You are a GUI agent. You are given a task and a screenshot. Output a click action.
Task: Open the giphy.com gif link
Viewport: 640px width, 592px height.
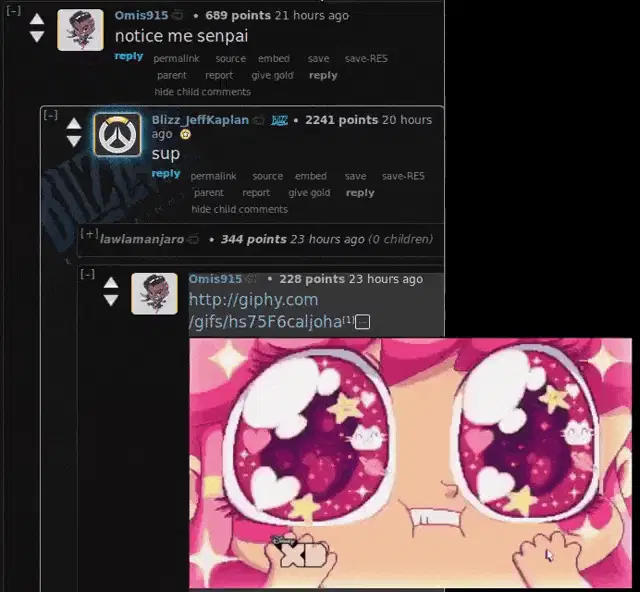[x=265, y=311]
